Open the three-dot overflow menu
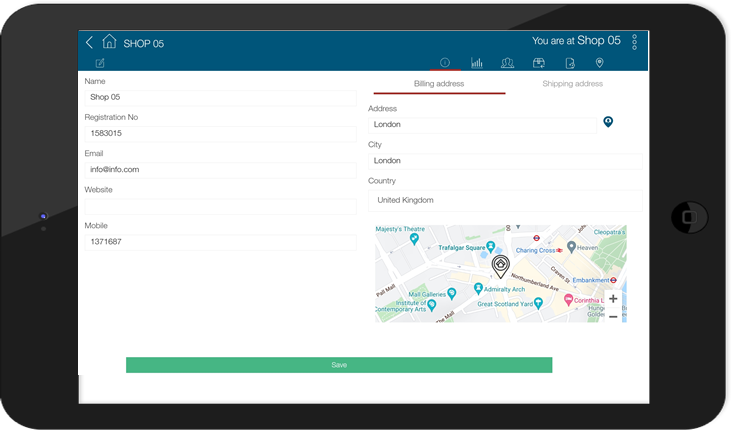 pos(634,42)
